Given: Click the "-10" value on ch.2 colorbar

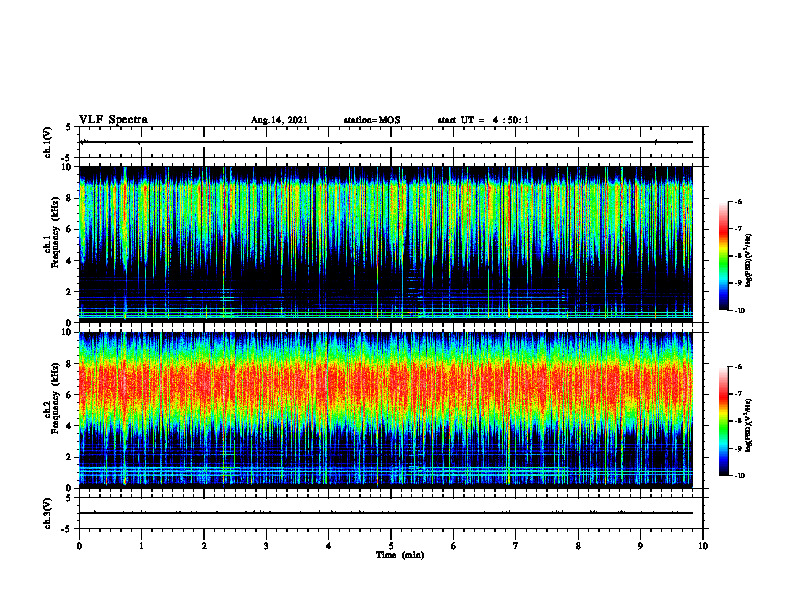Looking at the screenshot, I should tap(739, 475).
